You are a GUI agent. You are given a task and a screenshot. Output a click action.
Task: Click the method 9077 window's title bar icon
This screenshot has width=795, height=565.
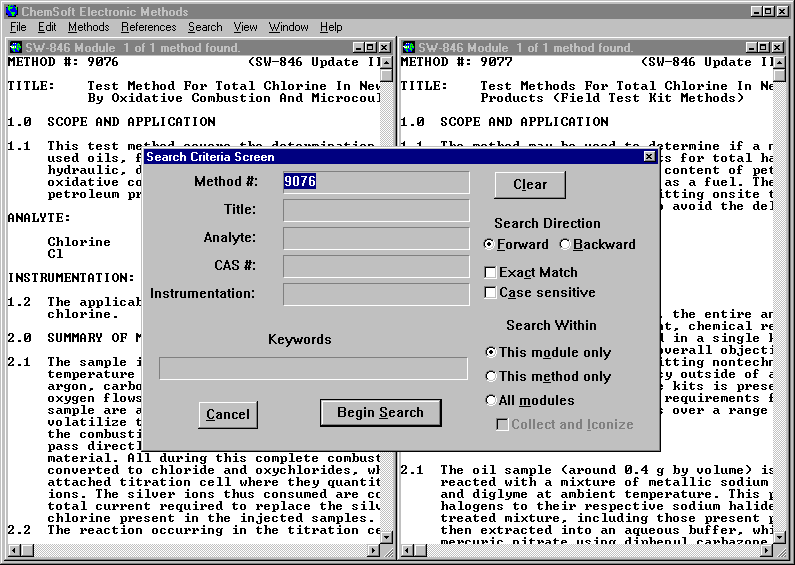pos(409,48)
